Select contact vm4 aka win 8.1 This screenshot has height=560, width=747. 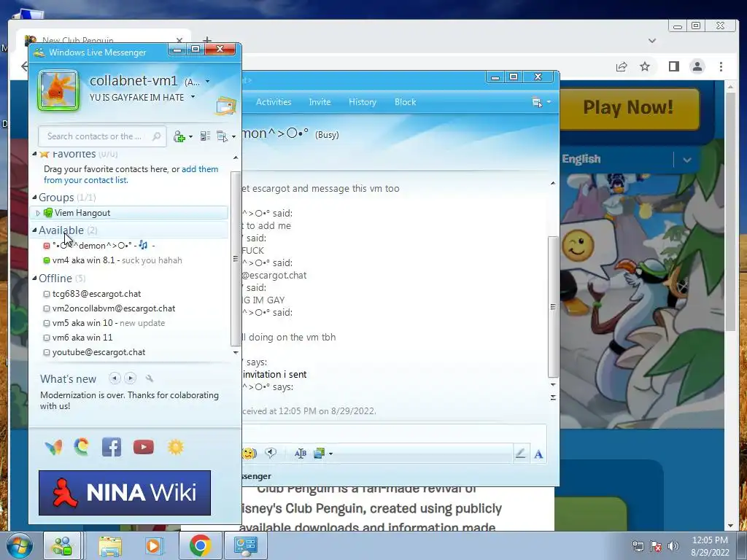[x=112, y=260]
